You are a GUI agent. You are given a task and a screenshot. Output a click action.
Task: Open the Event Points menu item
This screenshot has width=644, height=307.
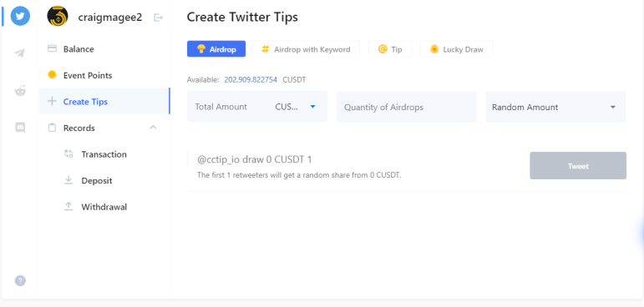(104, 76)
